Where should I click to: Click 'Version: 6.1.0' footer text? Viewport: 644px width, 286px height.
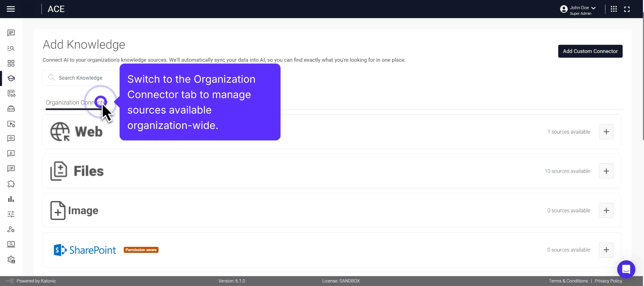(x=232, y=281)
